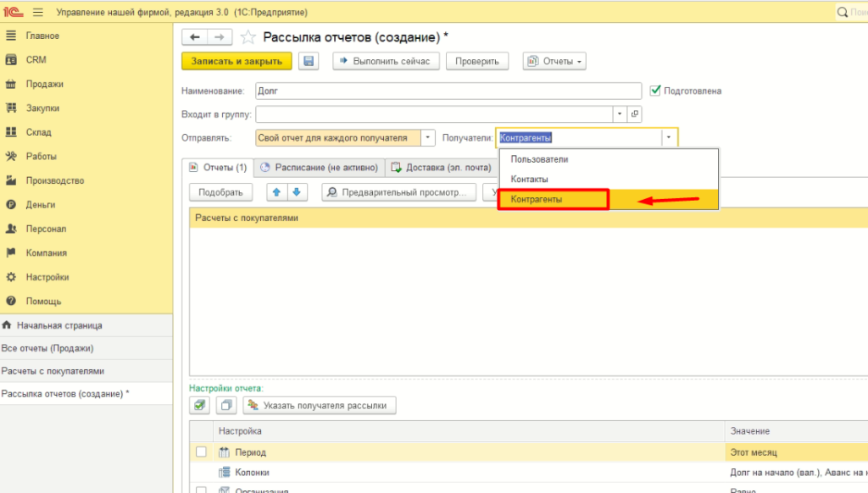Save with the floppy disk icon
This screenshot has width=868, height=493.
pyautogui.click(x=309, y=61)
